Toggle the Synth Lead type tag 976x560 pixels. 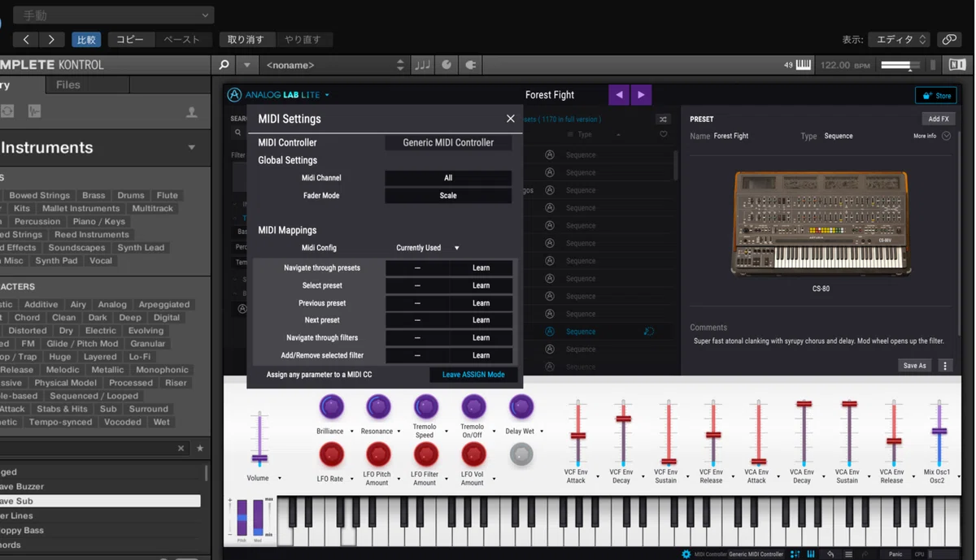pos(141,248)
